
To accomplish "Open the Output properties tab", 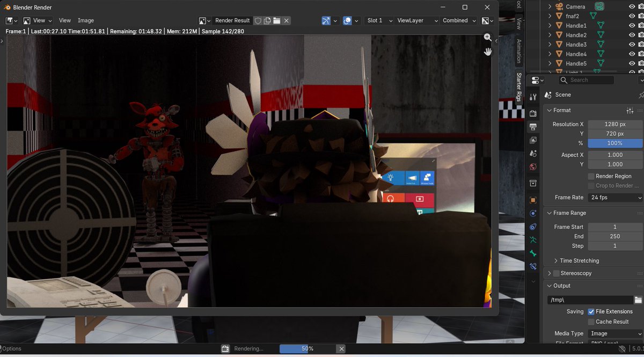I will click(x=533, y=127).
